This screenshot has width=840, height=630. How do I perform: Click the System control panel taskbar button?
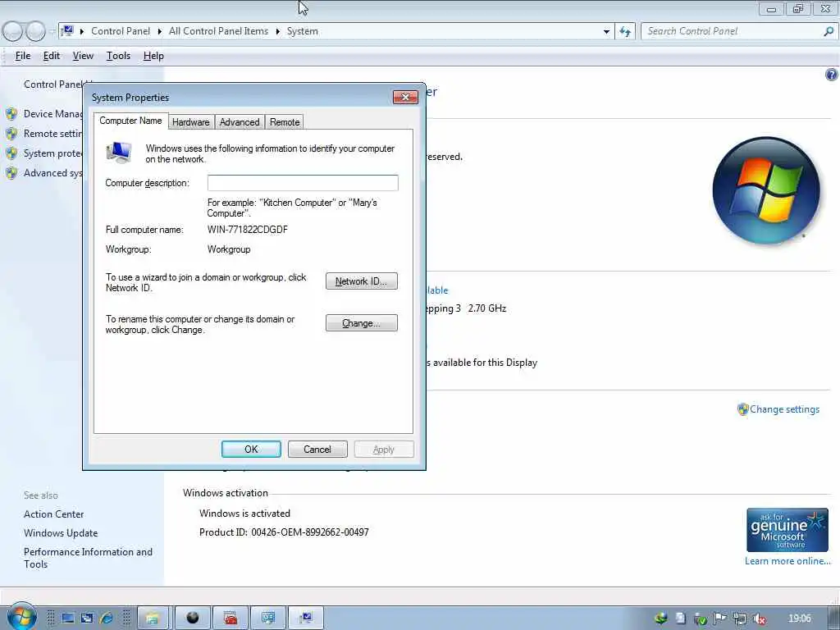click(306, 619)
